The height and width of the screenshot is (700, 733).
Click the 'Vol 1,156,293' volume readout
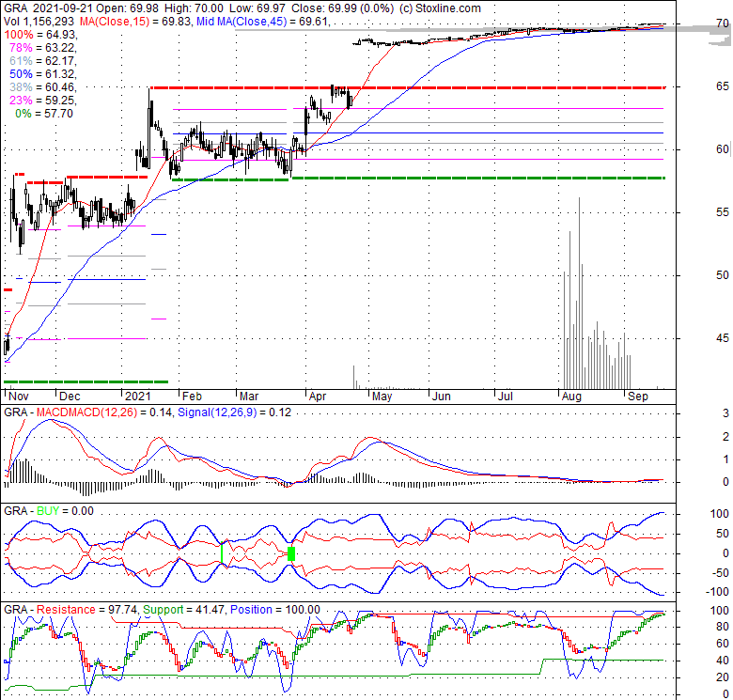[x=39, y=22]
